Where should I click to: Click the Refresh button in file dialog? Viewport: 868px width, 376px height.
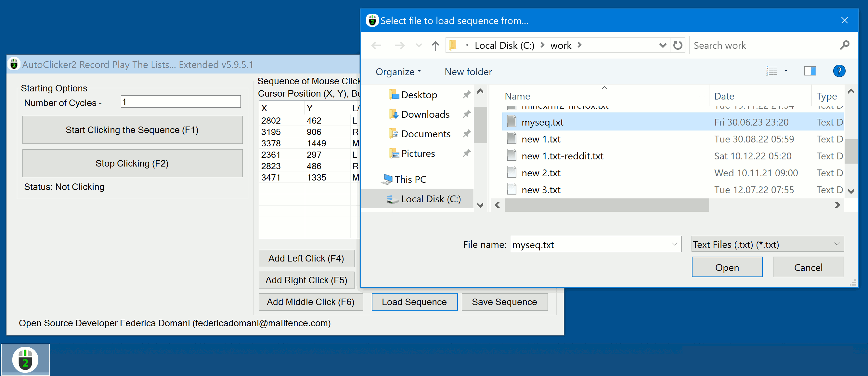[678, 46]
